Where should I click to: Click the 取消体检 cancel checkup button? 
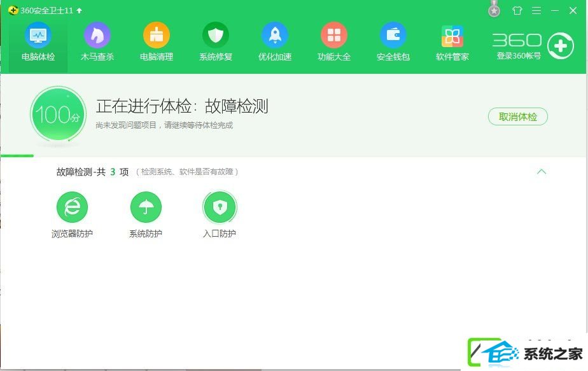click(518, 116)
